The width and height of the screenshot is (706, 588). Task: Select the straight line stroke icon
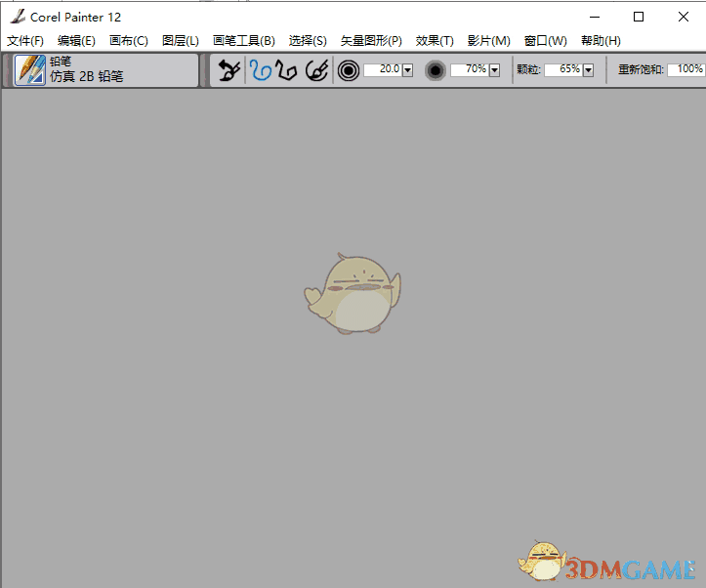pos(286,70)
